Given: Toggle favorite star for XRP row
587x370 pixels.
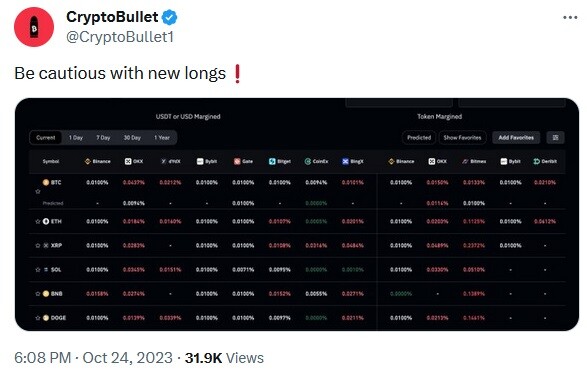Looking at the screenshot, I should click(37, 245).
